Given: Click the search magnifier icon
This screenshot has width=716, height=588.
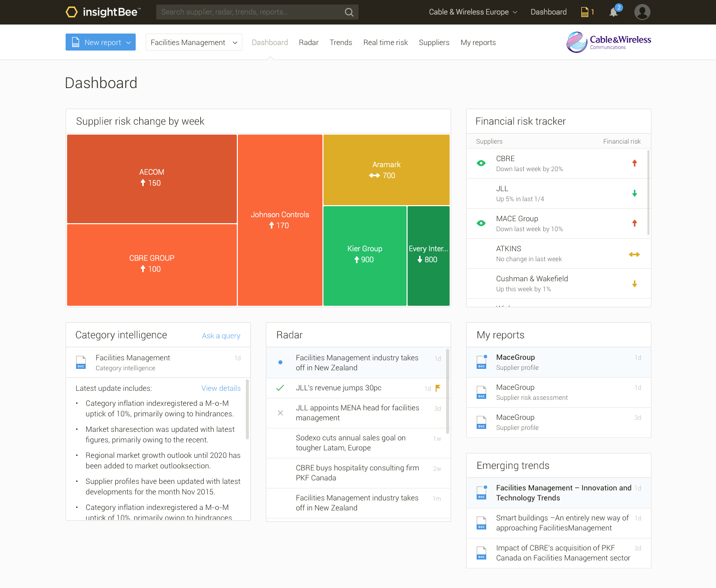Looking at the screenshot, I should point(349,12).
